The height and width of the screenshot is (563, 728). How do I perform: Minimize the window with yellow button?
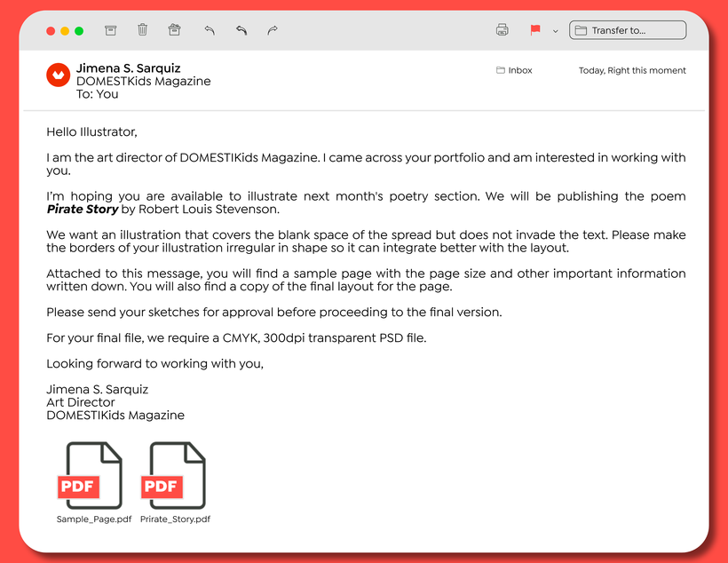(65, 31)
